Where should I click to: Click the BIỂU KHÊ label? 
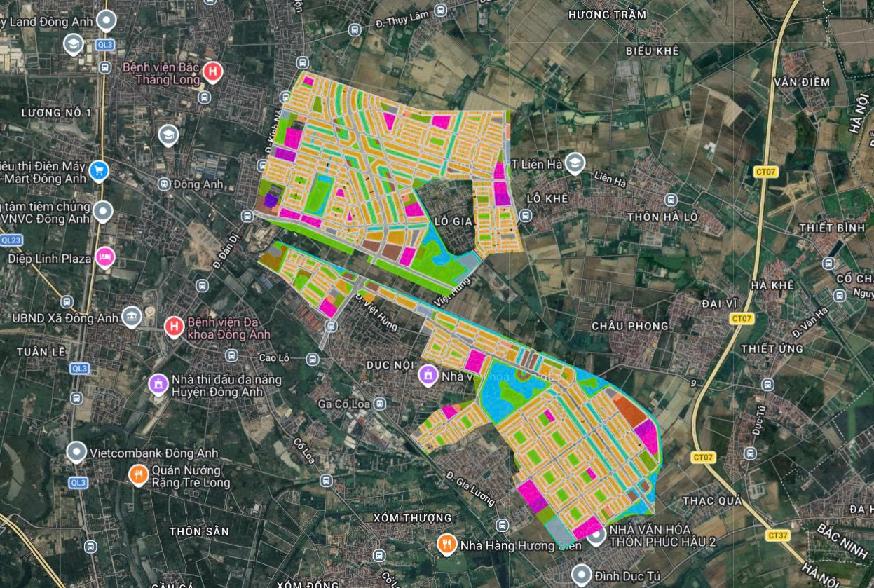[x=653, y=52]
